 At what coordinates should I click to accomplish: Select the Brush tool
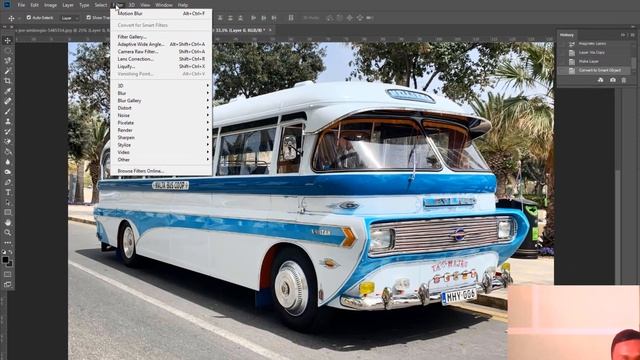point(8,111)
